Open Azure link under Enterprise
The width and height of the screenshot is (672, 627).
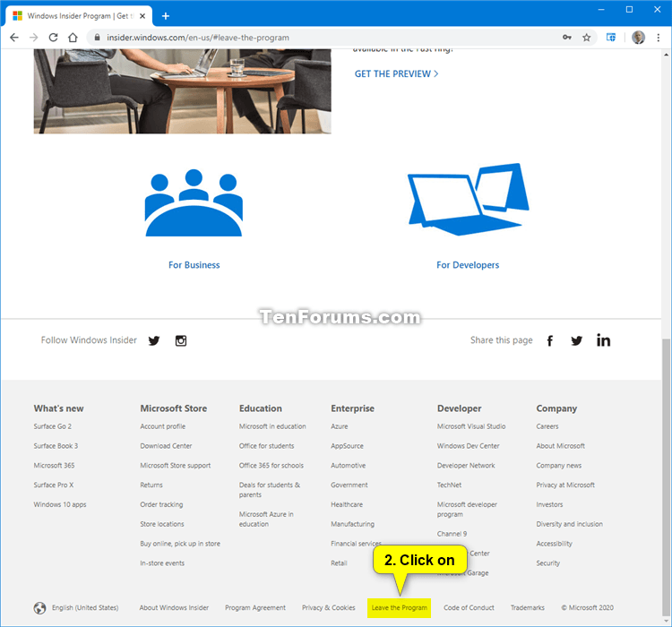point(340,426)
